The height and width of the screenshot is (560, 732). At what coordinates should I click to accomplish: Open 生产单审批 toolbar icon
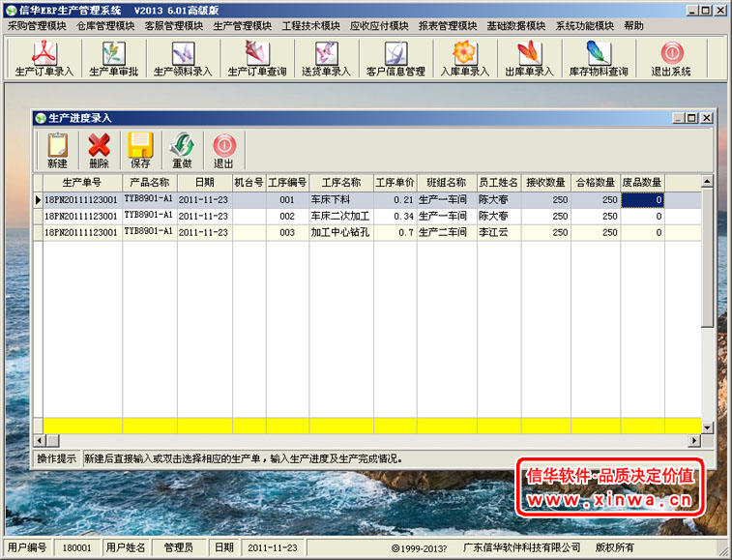[x=113, y=58]
